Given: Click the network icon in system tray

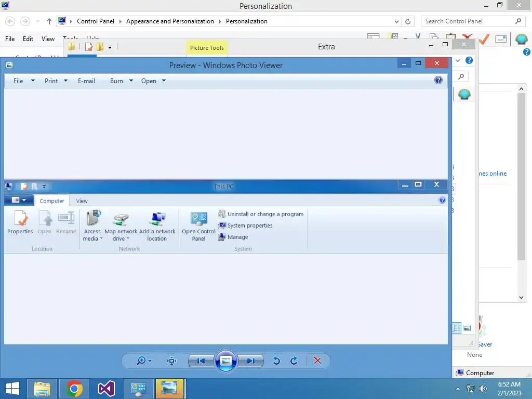Looking at the screenshot, I should click(471, 389).
